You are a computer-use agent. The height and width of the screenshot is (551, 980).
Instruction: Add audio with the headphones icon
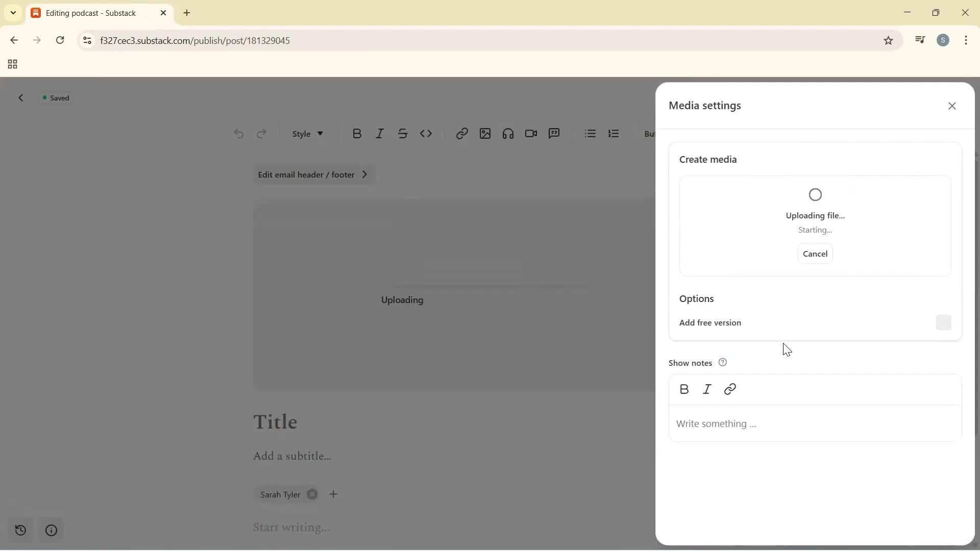click(x=508, y=133)
